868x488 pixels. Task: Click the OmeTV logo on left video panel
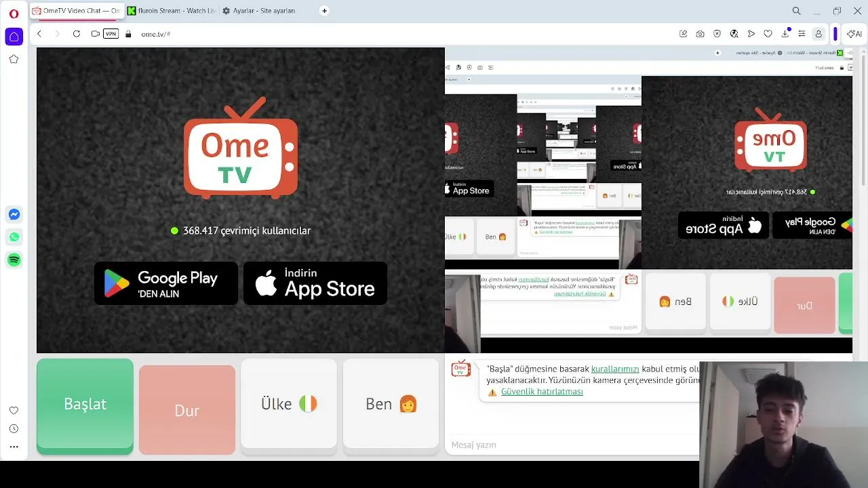[x=241, y=148]
